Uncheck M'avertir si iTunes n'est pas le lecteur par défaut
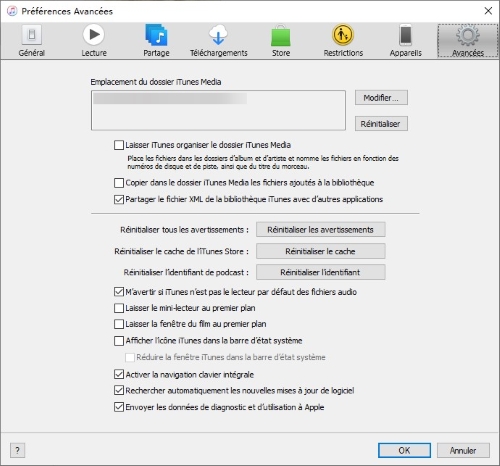This screenshot has width=500, height=466. (119, 292)
